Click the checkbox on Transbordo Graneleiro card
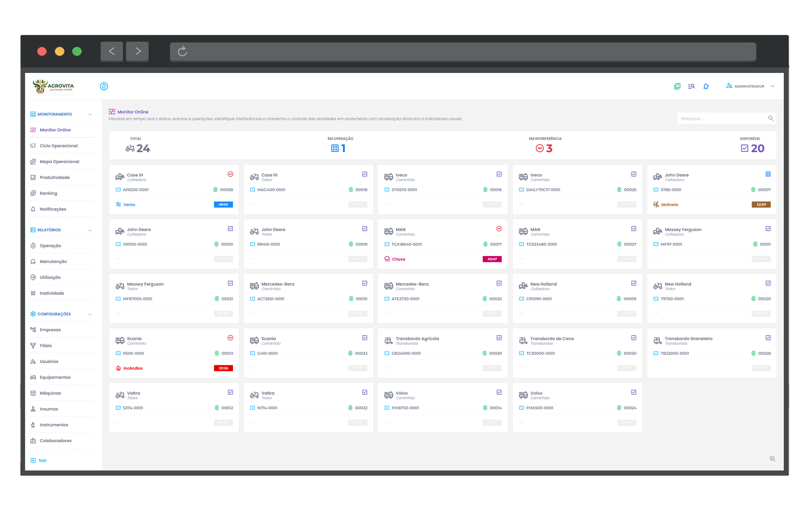Image resolution: width=812 pixels, height=505 pixels. [768, 337]
